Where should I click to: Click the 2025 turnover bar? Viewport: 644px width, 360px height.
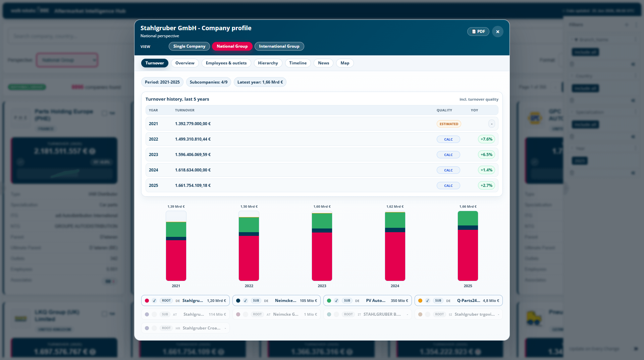click(x=468, y=246)
